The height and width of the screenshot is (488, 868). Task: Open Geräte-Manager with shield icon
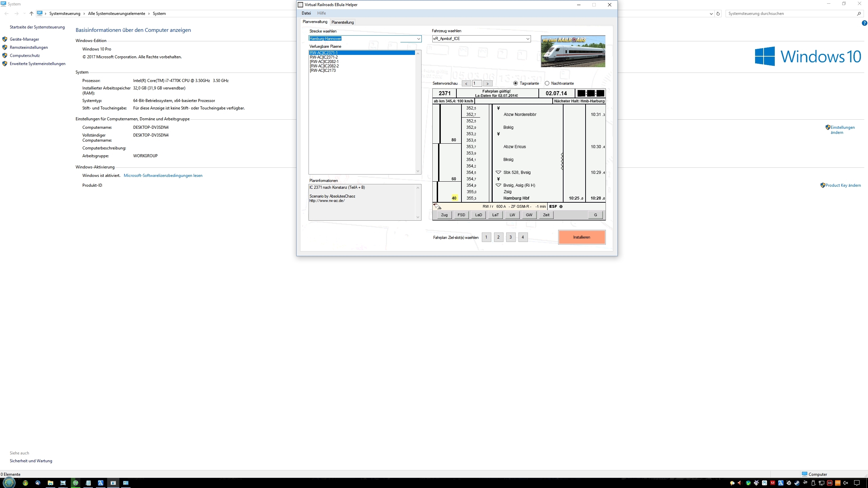point(24,39)
